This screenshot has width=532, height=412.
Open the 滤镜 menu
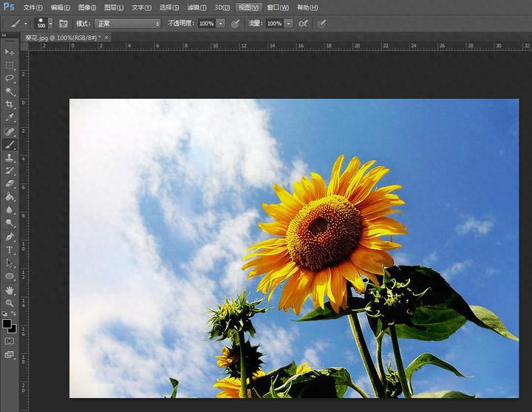tap(195, 7)
